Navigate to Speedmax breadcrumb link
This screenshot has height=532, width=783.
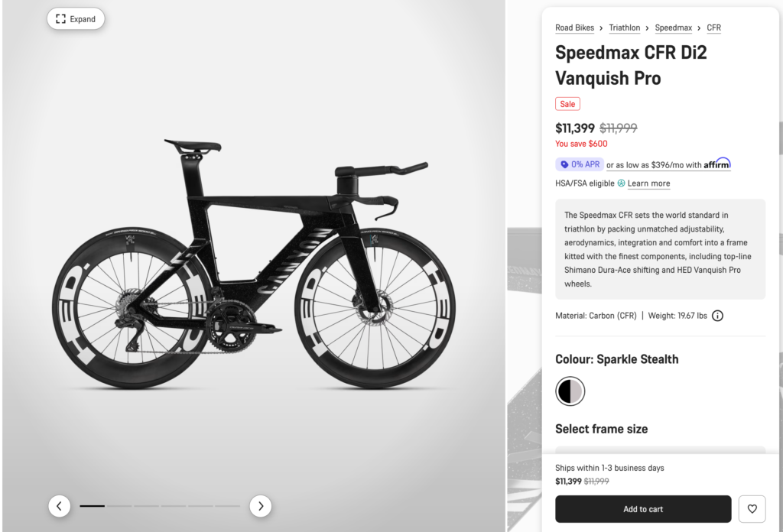(x=673, y=28)
